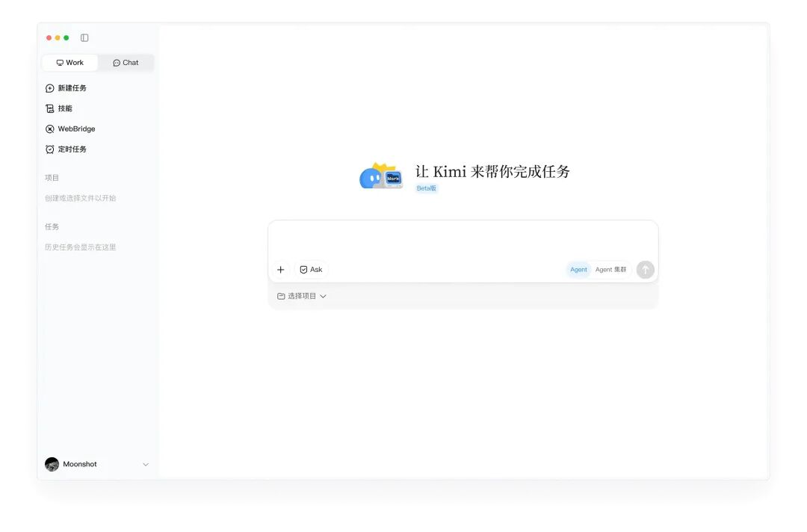807x532 pixels.
Task: Open WebBridge from the sidebar
Action: 70,129
